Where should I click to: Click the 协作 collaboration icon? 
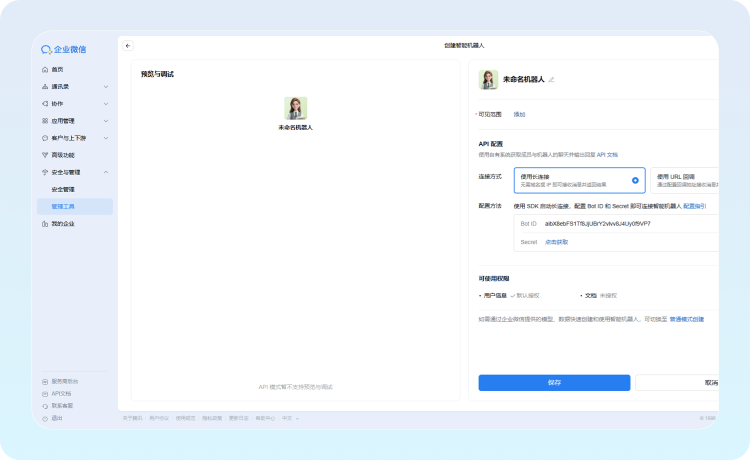(x=45, y=104)
